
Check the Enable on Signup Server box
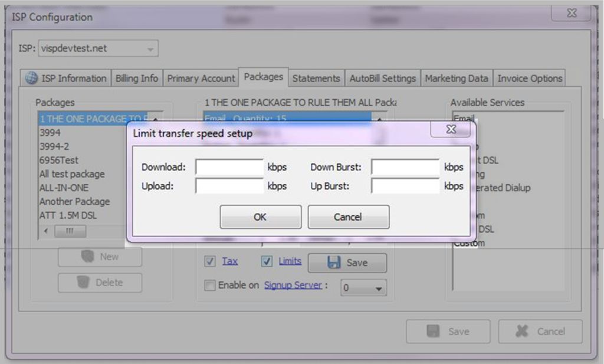coord(210,286)
